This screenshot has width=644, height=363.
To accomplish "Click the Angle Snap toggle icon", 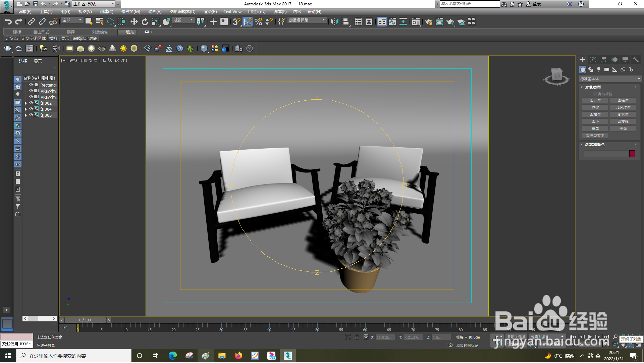I will pyautogui.click(x=247, y=22).
